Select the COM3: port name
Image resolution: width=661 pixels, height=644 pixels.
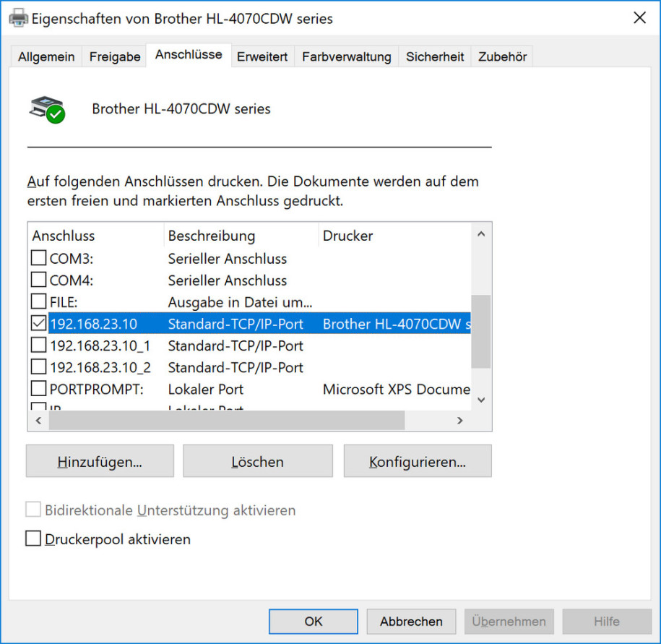pyautogui.click(x=72, y=258)
